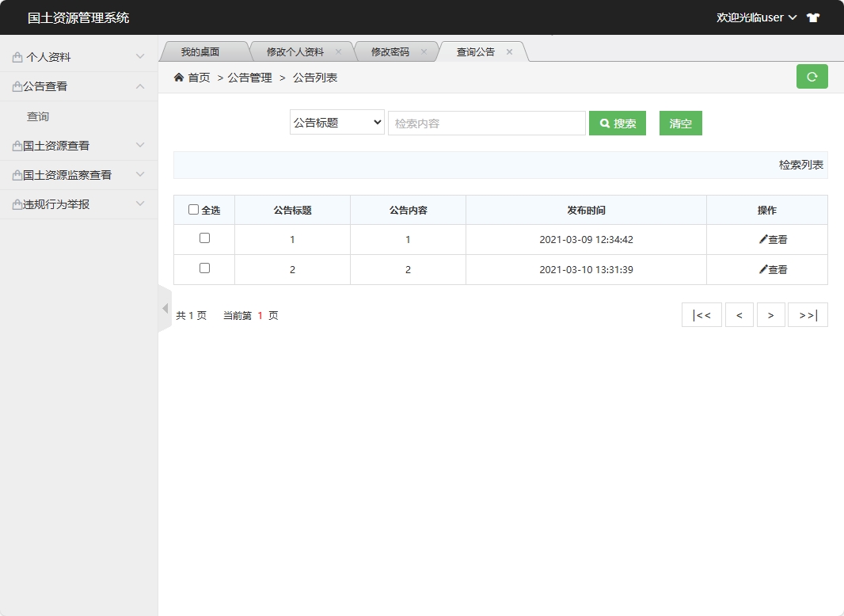Click the pencil view icon for row 2
This screenshot has height=616, width=844.
(763, 269)
